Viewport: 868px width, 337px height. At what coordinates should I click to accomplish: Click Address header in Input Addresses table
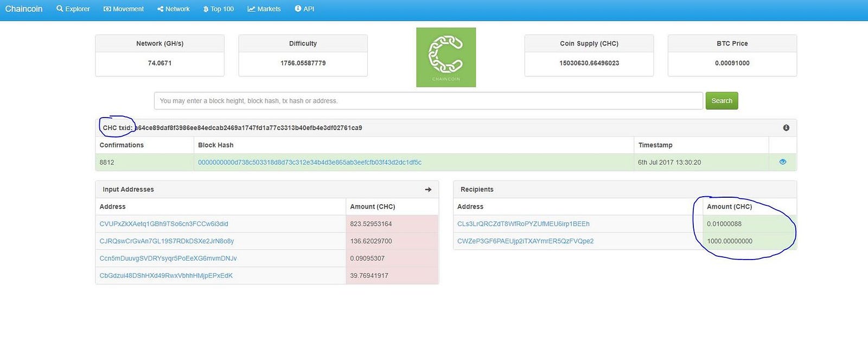pos(112,207)
